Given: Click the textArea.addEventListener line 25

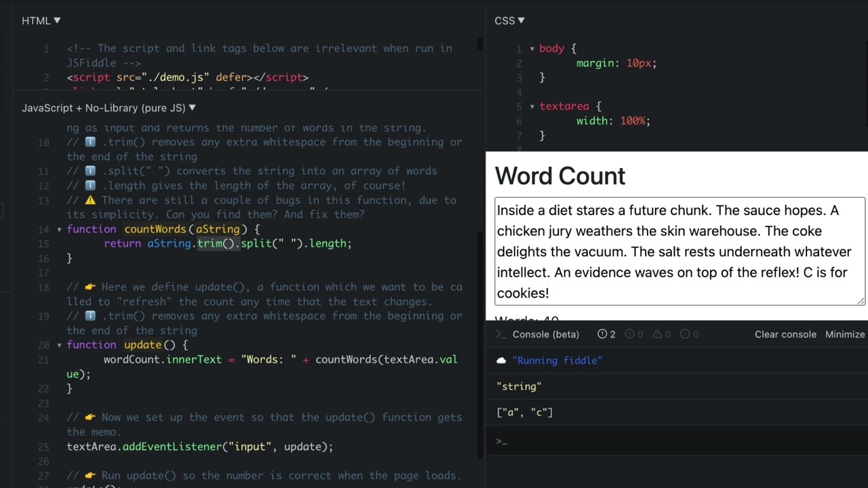Looking at the screenshot, I should pyautogui.click(x=200, y=447).
